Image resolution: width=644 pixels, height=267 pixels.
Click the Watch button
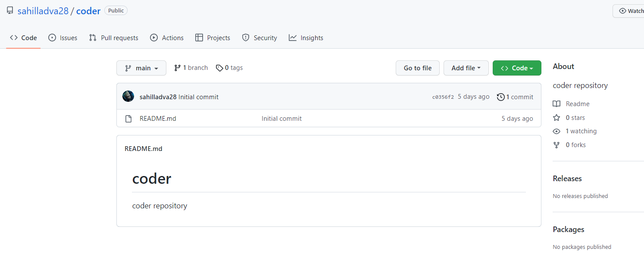click(629, 11)
